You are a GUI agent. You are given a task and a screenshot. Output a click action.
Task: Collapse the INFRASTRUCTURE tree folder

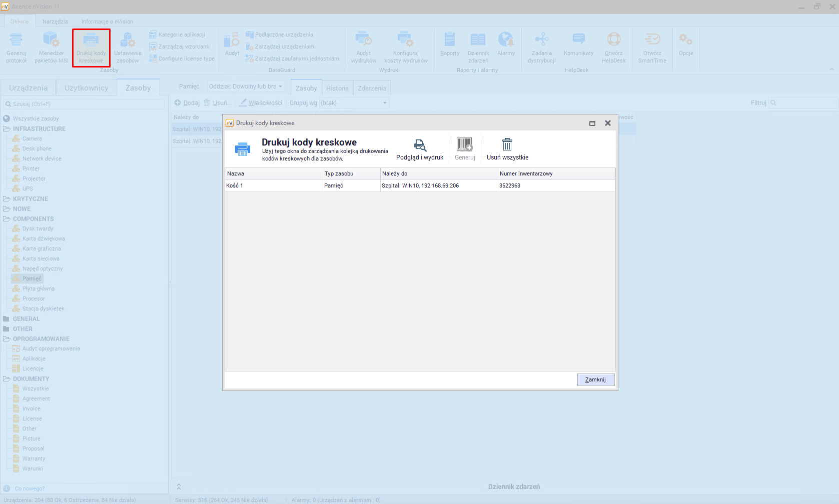(x=7, y=129)
